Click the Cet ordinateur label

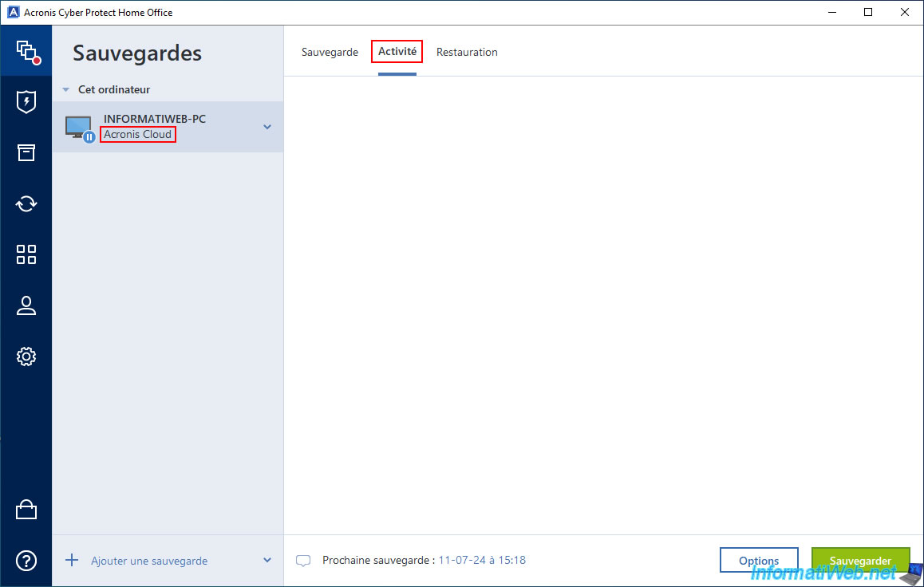(x=114, y=89)
